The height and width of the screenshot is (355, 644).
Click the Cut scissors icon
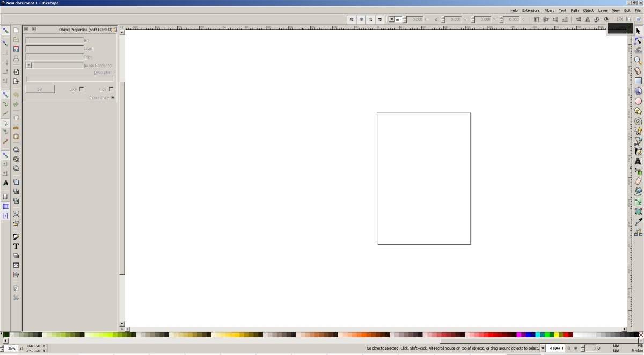16,127
